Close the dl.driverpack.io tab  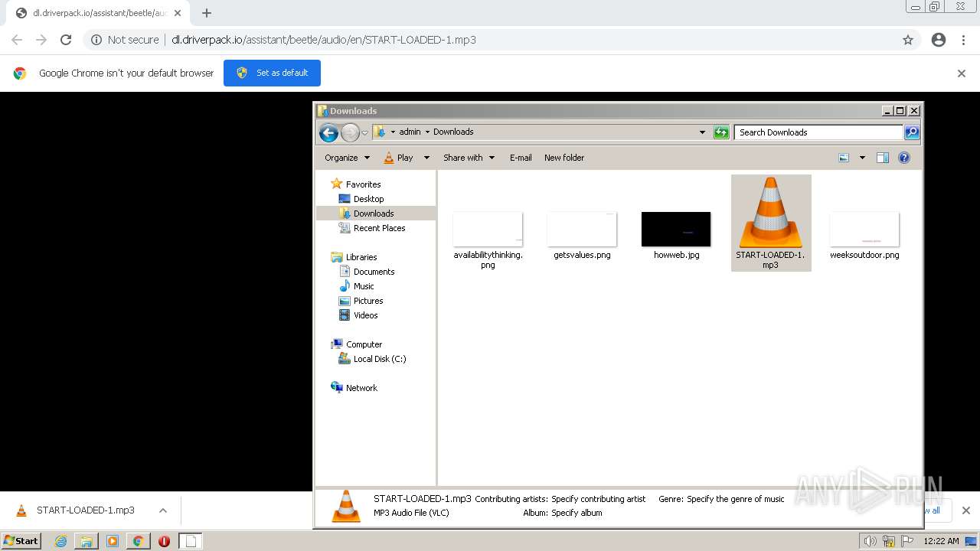(178, 13)
